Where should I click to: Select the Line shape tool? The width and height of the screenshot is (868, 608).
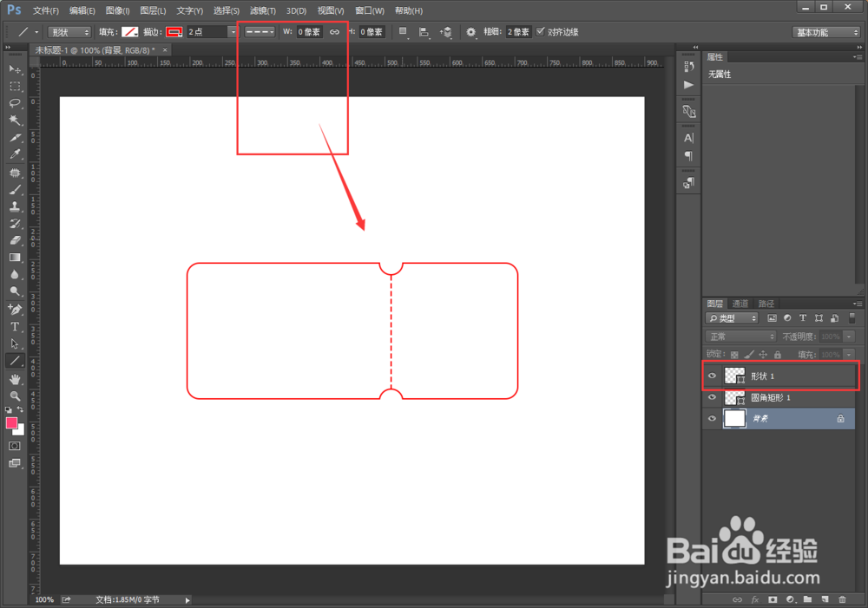15,361
